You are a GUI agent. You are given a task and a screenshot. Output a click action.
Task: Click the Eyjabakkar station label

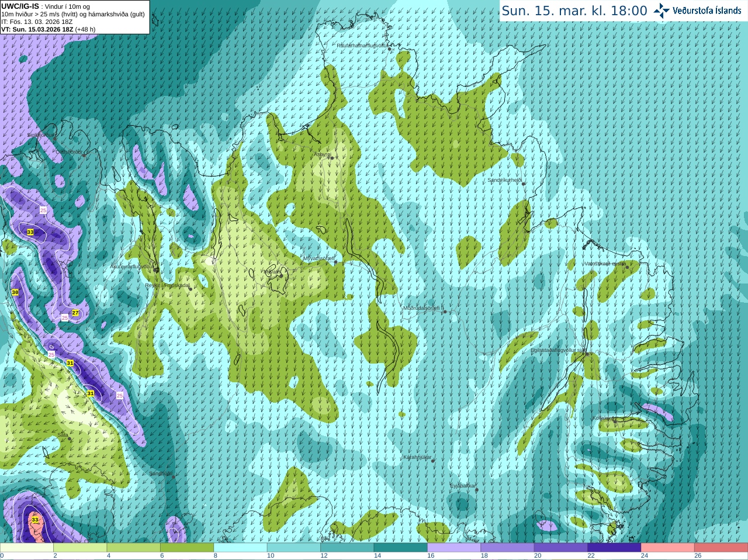point(463,485)
